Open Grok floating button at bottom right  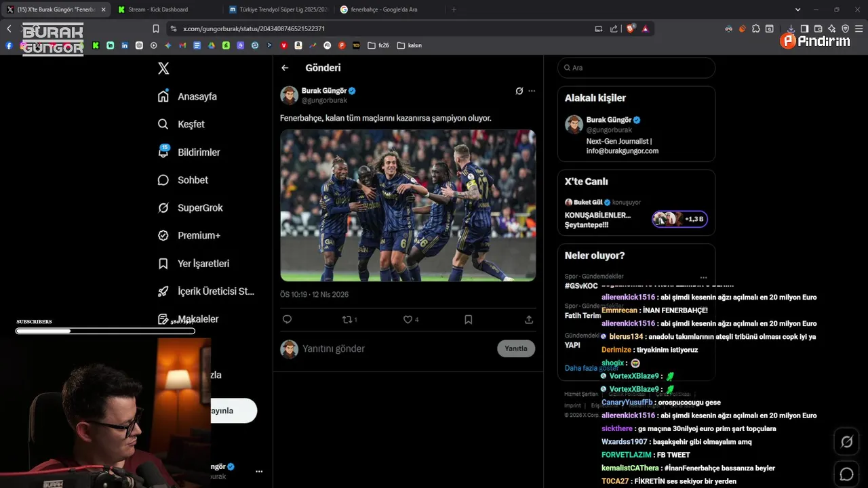point(847,442)
